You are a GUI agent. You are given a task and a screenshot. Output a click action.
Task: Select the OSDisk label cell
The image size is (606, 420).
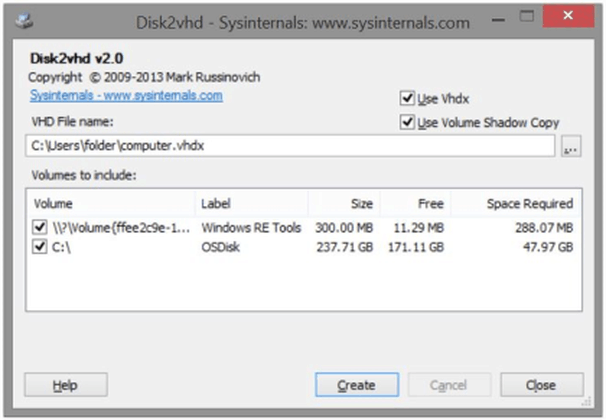click(x=220, y=247)
